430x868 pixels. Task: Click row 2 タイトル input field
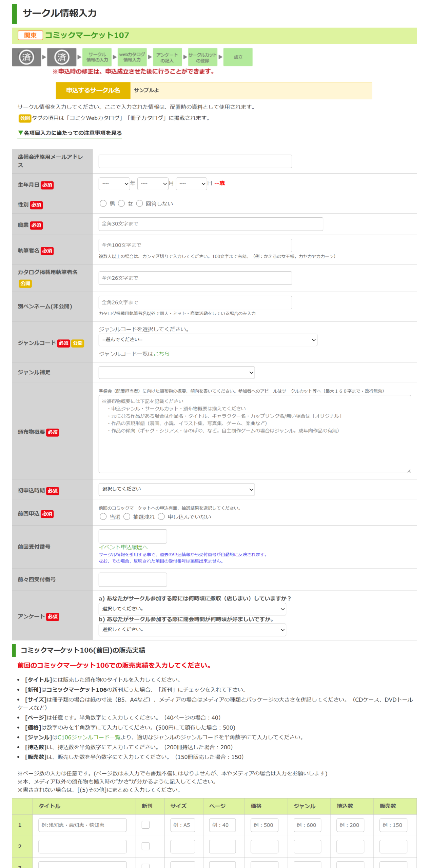pyautogui.click(x=82, y=846)
